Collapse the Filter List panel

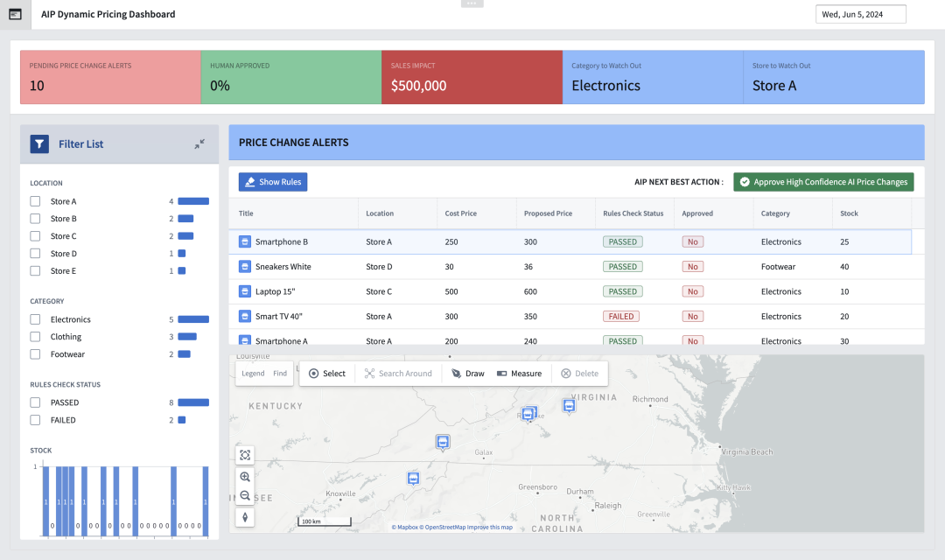click(x=199, y=143)
